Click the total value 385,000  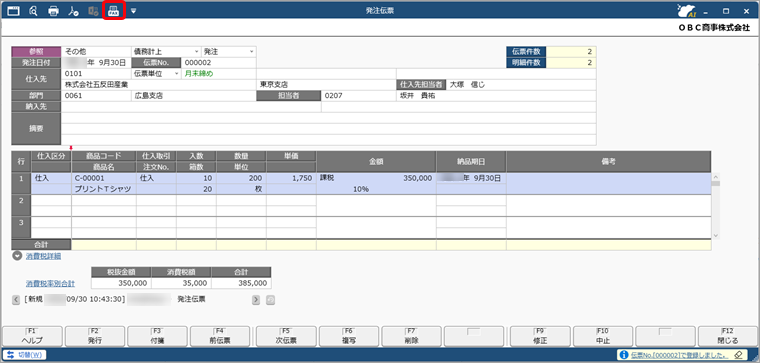(x=241, y=283)
